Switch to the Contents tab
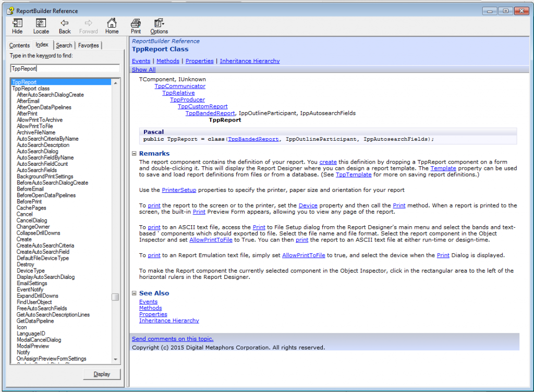The image size is (534, 392). (20, 45)
